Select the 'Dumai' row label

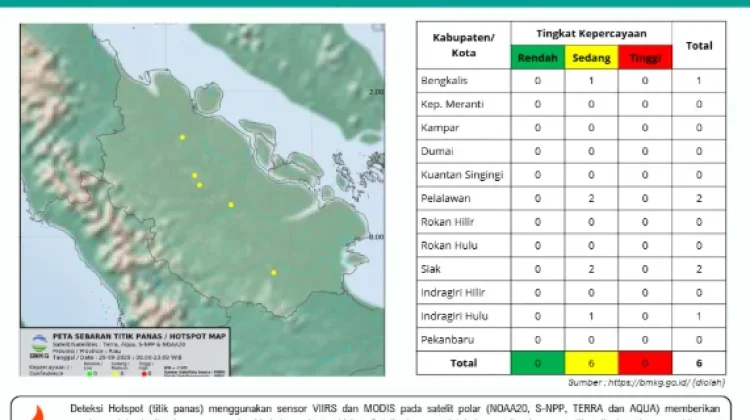(x=437, y=151)
